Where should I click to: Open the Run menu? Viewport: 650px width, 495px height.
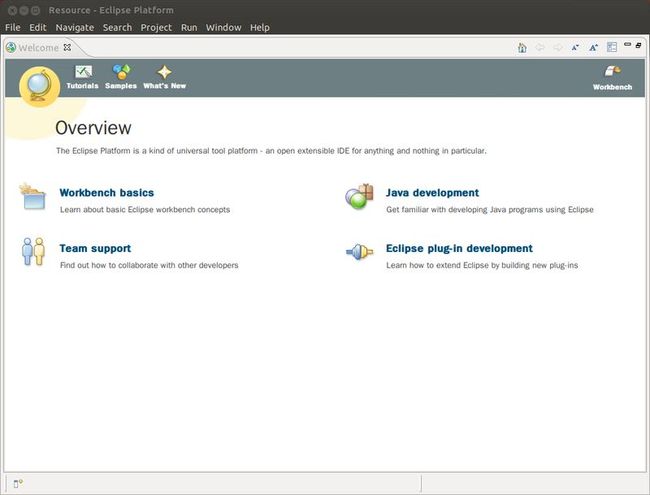(189, 27)
